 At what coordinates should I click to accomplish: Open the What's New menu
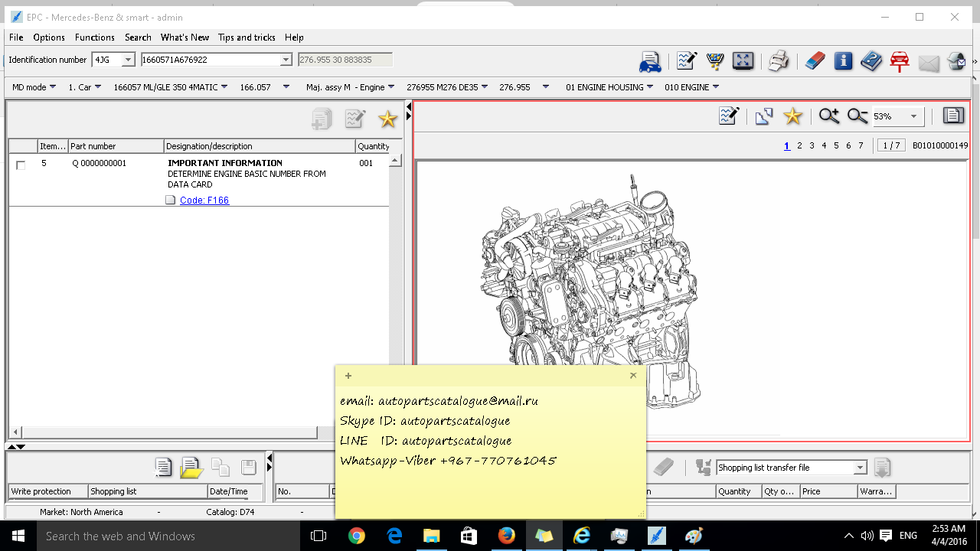tap(185, 37)
